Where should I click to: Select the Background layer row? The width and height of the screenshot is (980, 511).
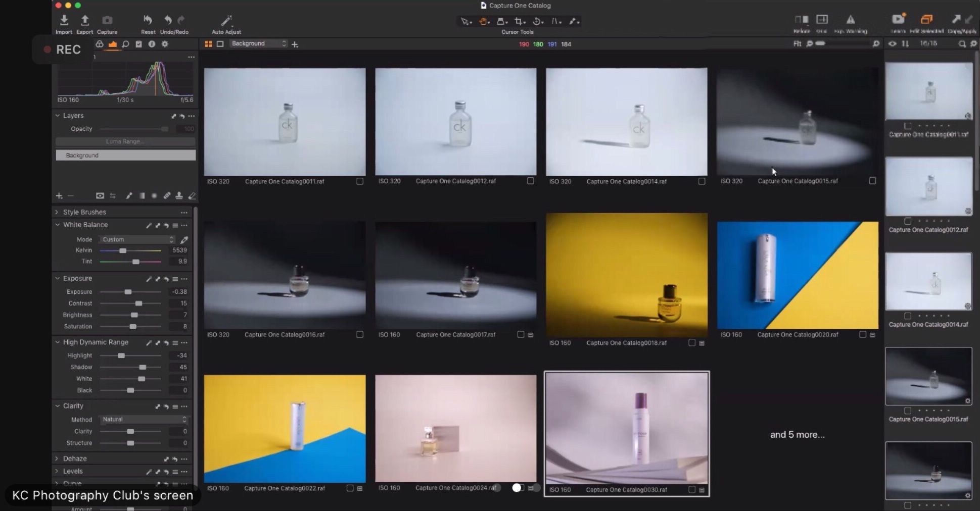[125, 155]
